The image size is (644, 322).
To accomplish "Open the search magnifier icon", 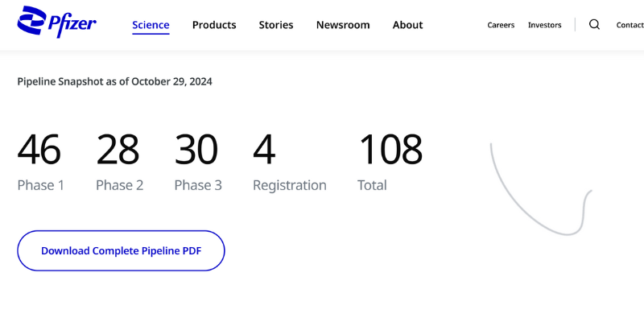I will coord(594,25).
